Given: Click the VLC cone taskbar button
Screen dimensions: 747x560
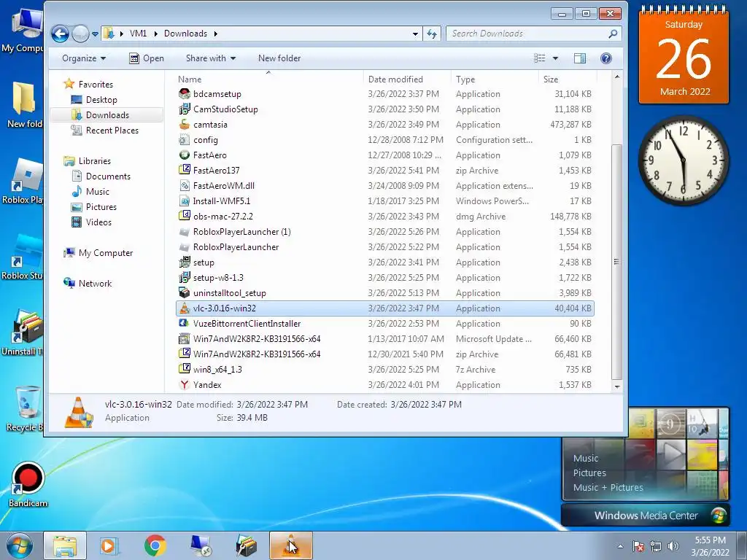Looking at the screenshot, I should [x=291, y=545].
